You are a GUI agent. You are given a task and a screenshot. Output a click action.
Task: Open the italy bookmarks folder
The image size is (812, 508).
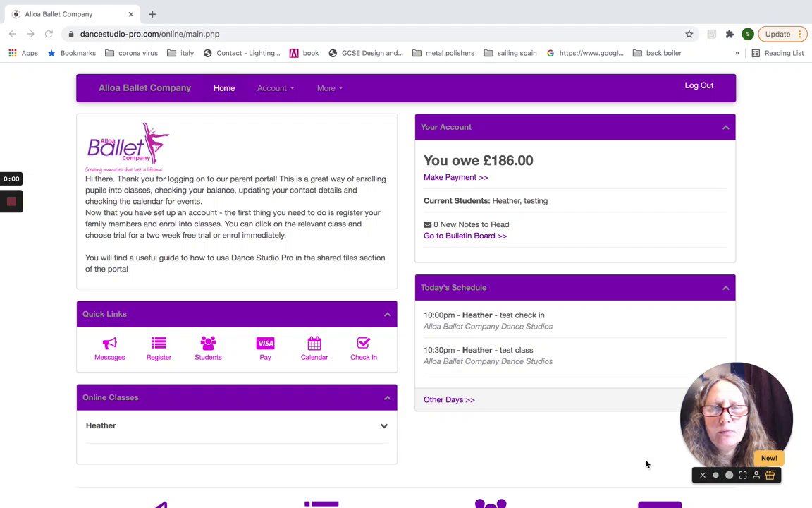[180, 53]
